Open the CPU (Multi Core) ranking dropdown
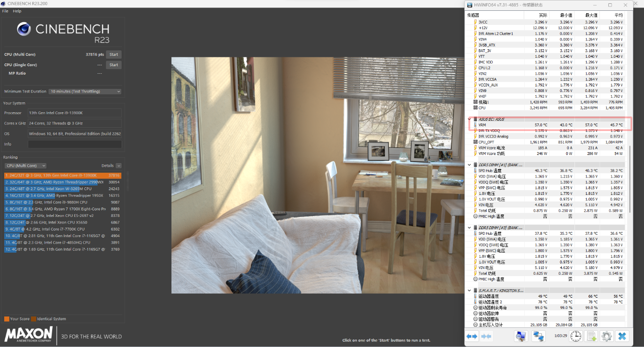 click(25, 166)
